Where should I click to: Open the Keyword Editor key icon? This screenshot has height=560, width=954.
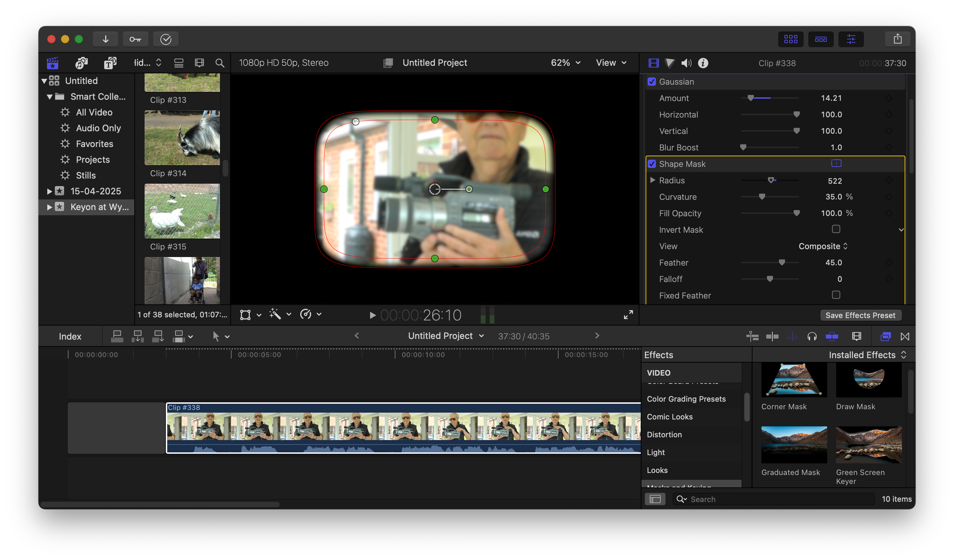(x=136, y=39)
